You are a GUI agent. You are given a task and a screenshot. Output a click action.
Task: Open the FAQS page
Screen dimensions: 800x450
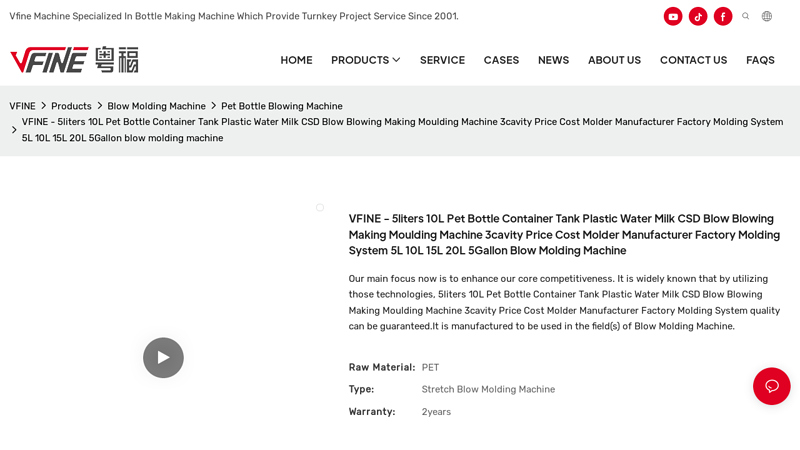point(760,60)
